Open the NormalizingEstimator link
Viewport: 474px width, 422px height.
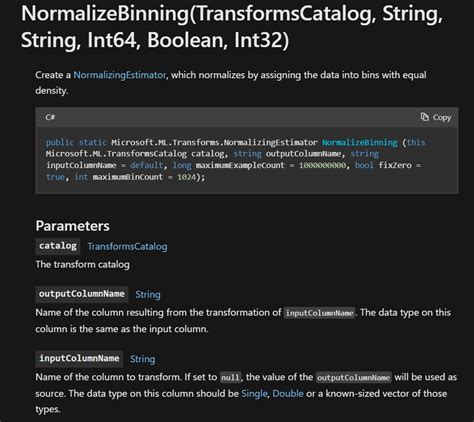pos(119,75)
